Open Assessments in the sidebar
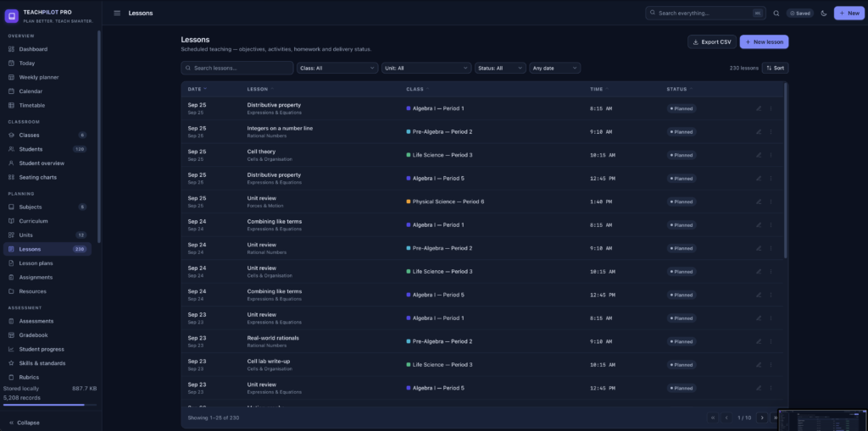 point(47,321)
